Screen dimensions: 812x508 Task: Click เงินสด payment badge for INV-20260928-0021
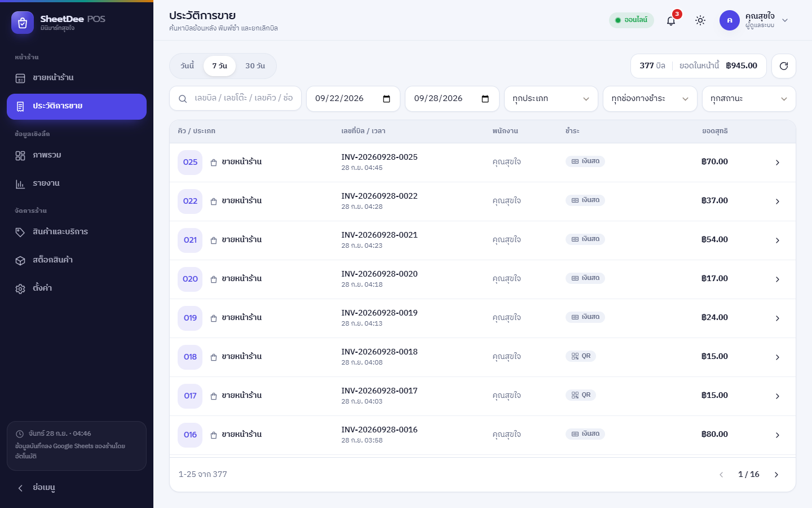tap(585, 239)
